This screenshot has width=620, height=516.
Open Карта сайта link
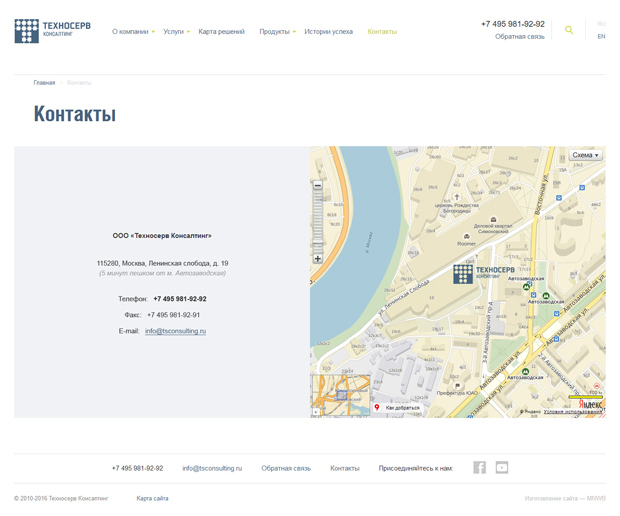tap(152, 498)
